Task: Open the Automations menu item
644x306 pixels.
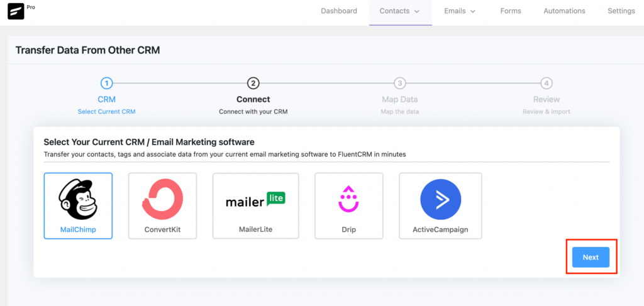Action: coord(564,11)
